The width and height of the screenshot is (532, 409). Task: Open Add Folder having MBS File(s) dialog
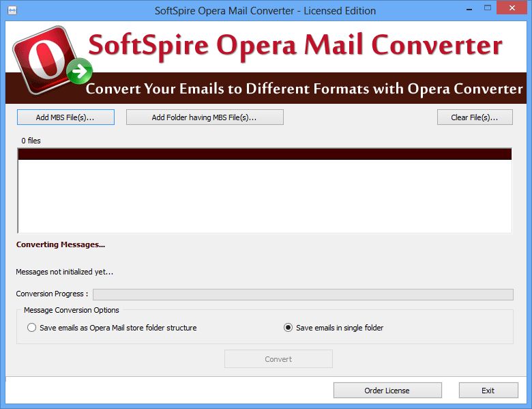(x=204, y=117)
